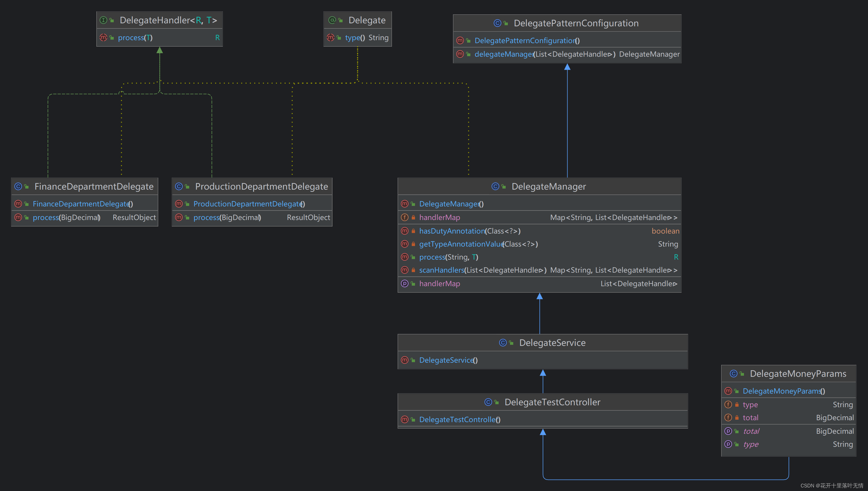Select the DelegateManager class title
This screenshot has height=491, width=868.
point(549,186)
